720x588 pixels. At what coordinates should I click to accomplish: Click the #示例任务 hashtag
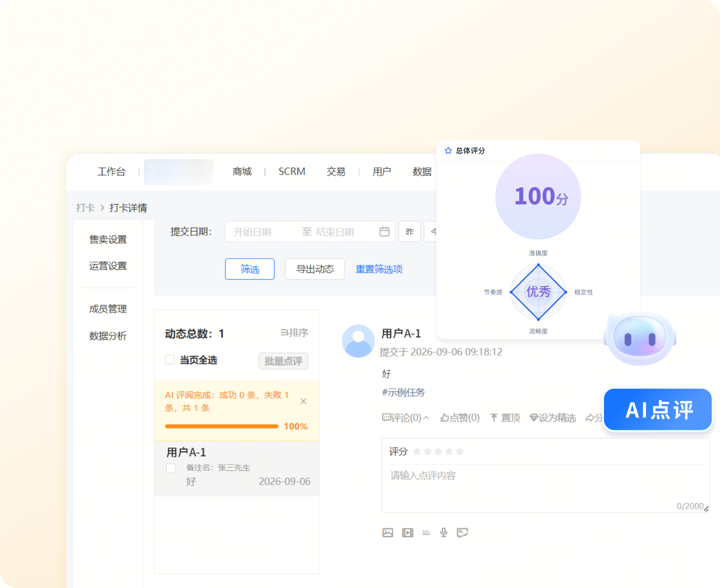pos(404,392)
